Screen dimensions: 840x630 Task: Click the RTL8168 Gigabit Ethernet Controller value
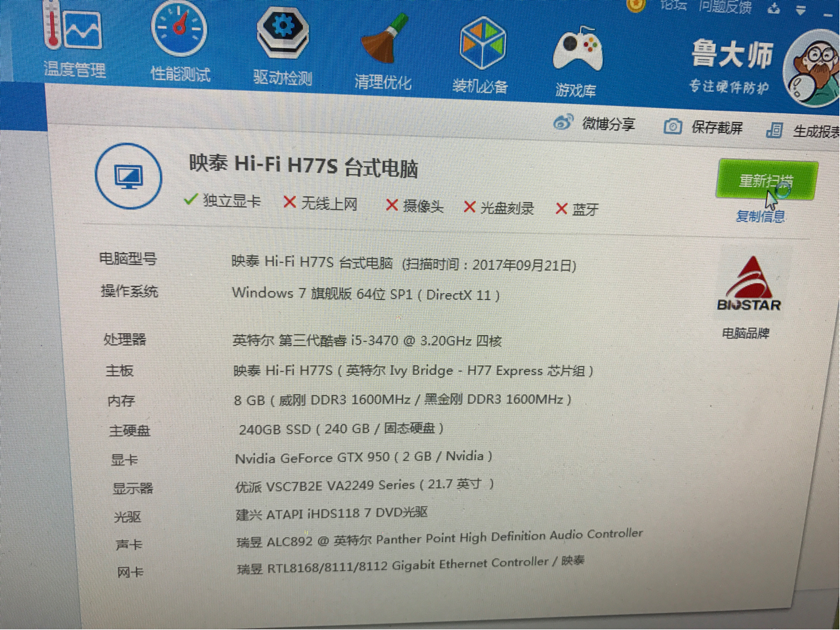point(410,564)
